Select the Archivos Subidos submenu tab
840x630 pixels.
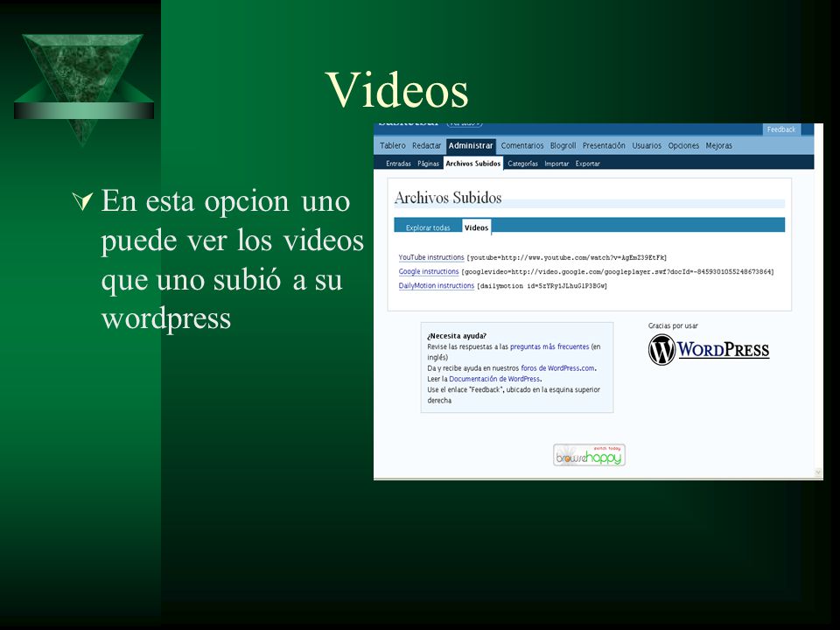click(x=473, y=164)
